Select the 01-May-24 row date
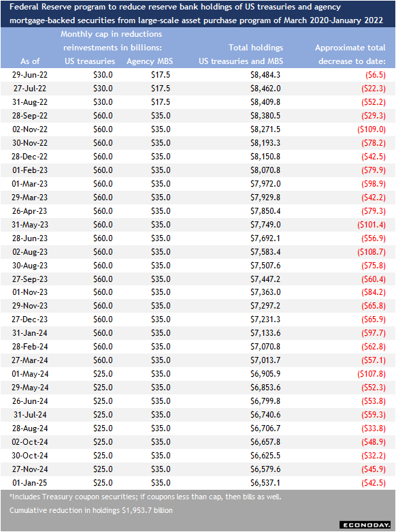 30,374
